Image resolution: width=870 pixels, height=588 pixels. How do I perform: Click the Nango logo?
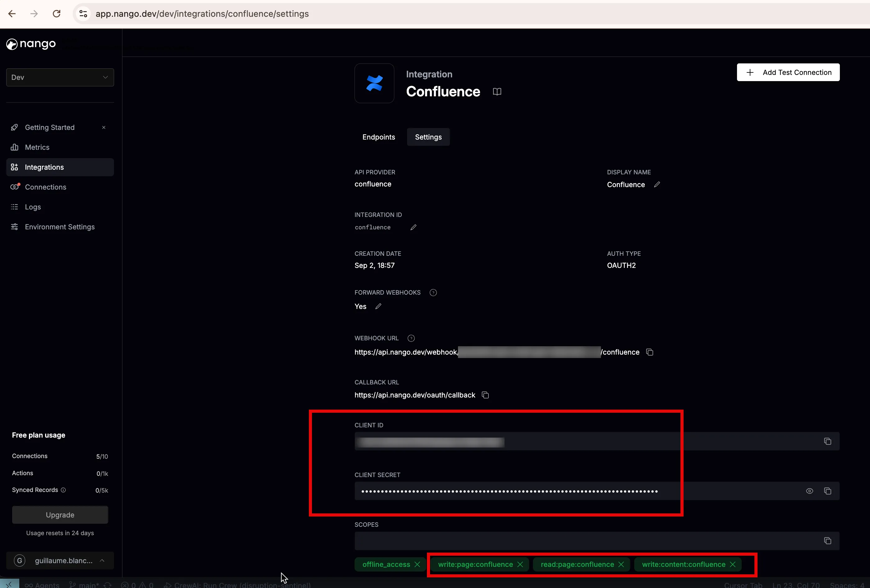point(31,44)
